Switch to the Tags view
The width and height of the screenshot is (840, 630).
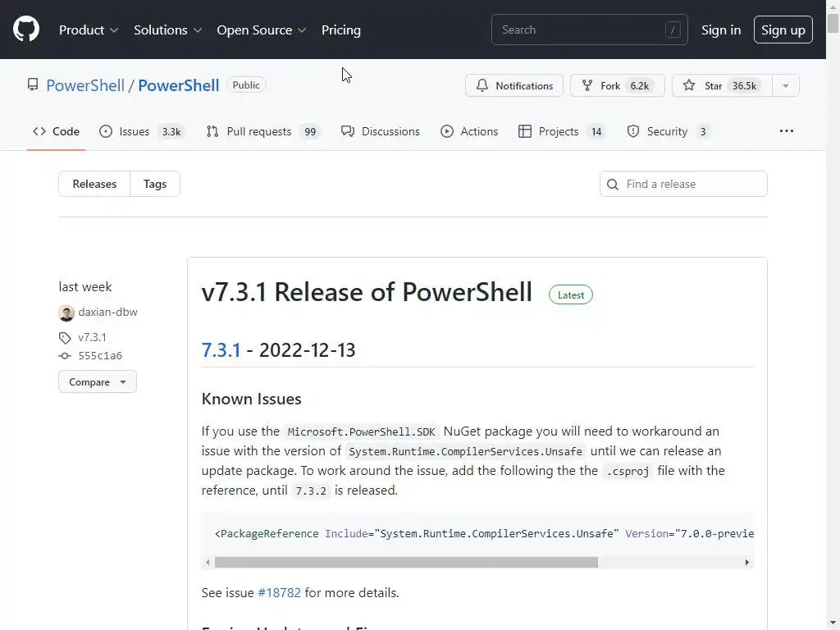155,184
